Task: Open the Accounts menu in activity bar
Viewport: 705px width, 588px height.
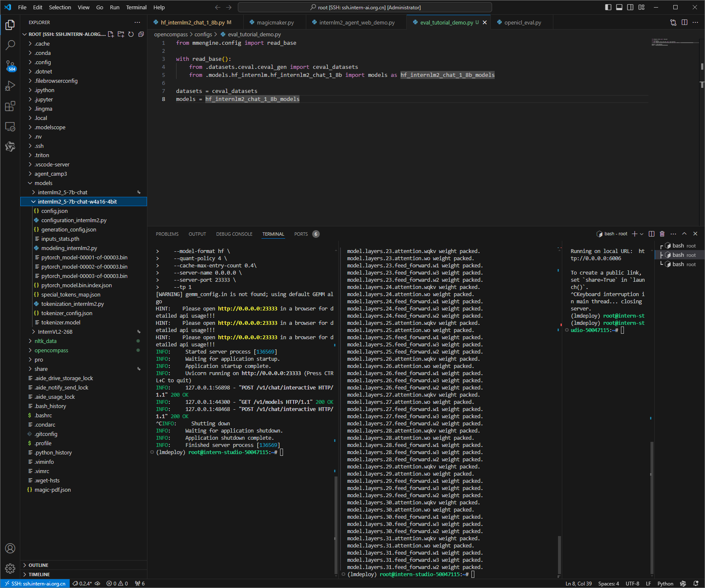Action: [x=10, y=548]
